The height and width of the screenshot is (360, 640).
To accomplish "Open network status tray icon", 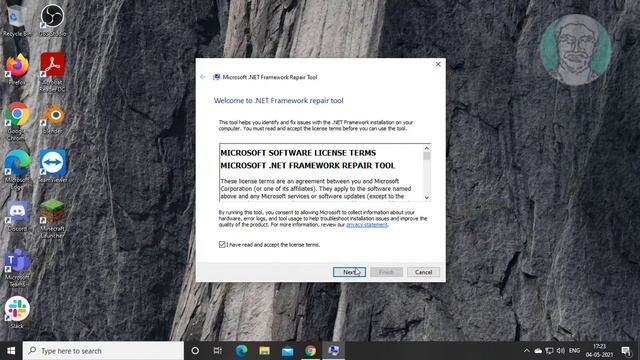I will pos(549,351).
